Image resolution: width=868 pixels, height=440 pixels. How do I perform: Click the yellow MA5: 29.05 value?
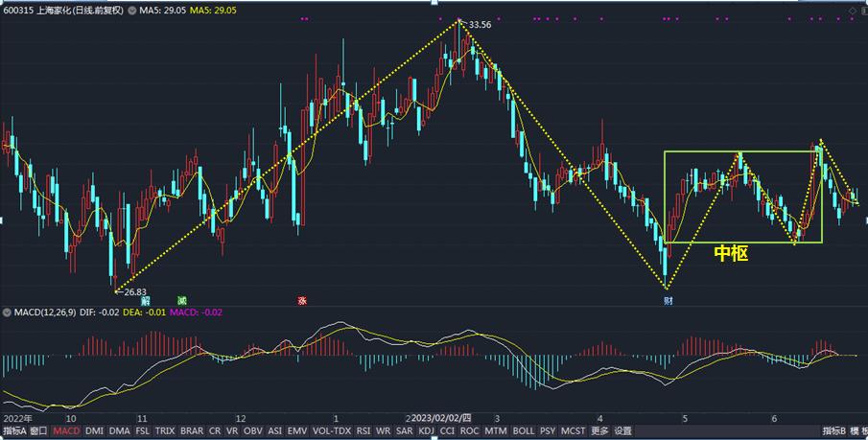[x=213, y=11]
